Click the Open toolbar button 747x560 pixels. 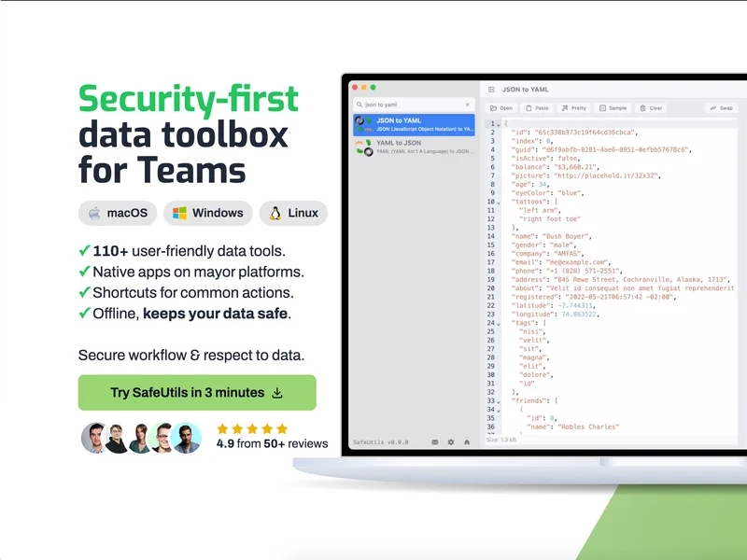pyautogui.click(x=501, y=108)
